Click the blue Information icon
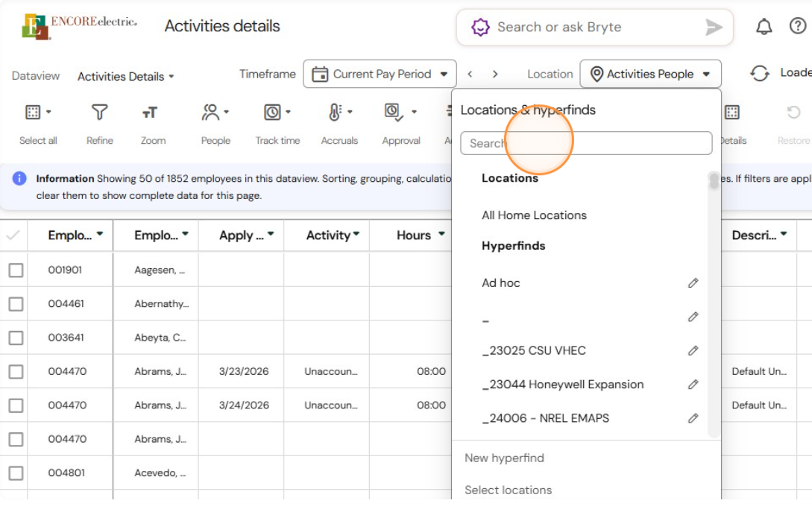The height and width of the screenshot is (515, 812). [x=19, y=179]
